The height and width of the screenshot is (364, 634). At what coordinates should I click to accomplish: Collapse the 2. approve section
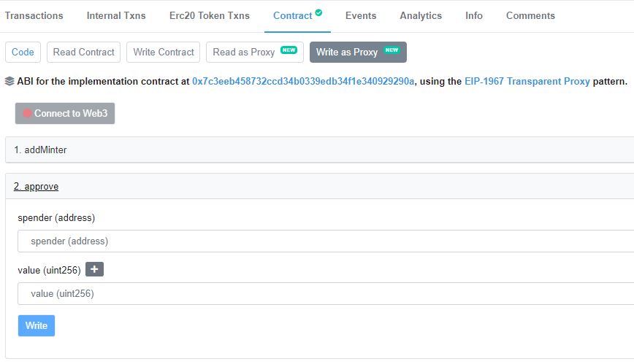coord(37,186)
